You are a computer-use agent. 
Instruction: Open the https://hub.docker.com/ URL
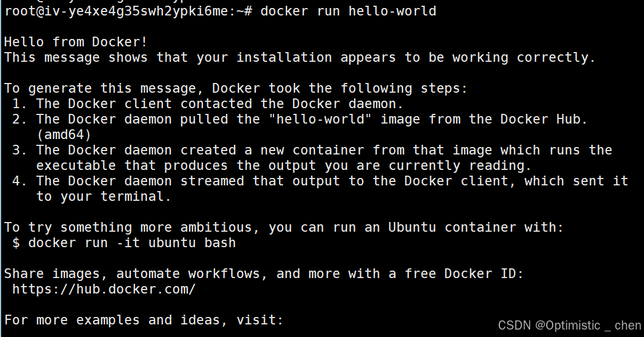pos(104,290)
